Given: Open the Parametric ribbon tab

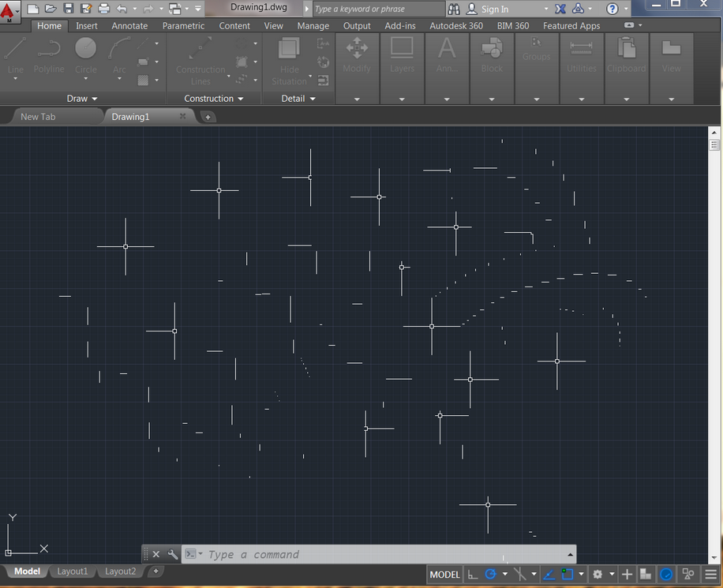Looking at the screenshot, I should point(183,25).
